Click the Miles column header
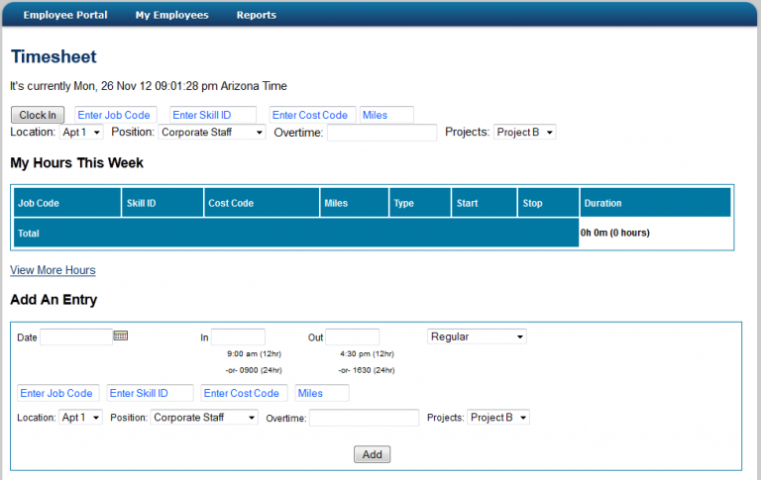Viewport: 761px width, 489px height. 354,203
